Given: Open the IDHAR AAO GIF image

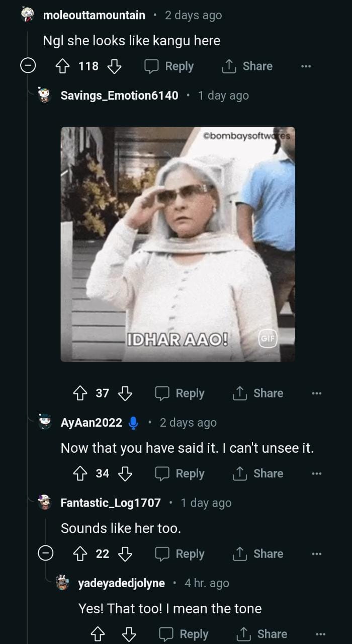Looking at the screenshot, I should click(x=178, y=244).
